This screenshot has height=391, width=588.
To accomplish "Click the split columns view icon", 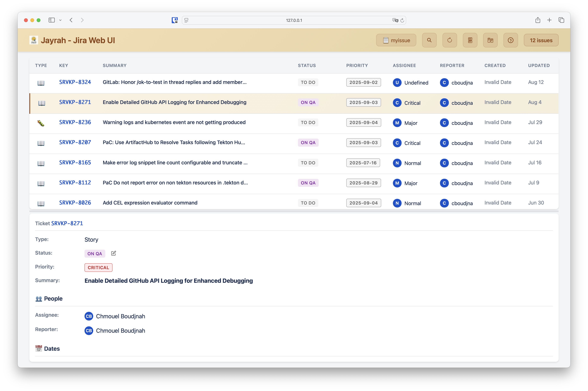I will (x=490, y=40).
